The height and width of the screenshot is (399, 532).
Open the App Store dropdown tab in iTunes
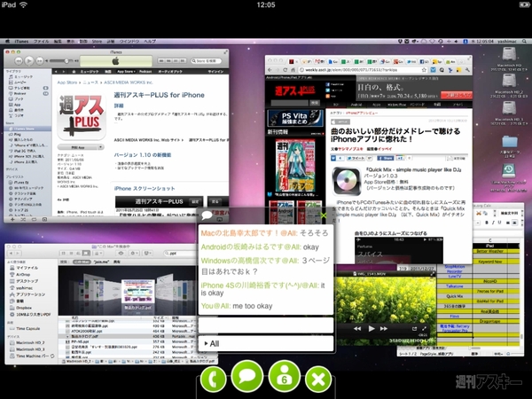[126, 72]
